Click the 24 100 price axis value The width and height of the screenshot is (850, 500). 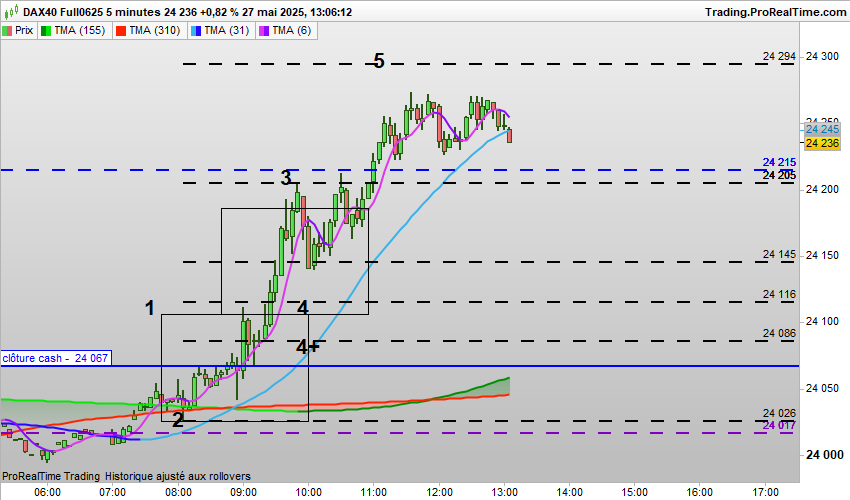click(822, 322)
